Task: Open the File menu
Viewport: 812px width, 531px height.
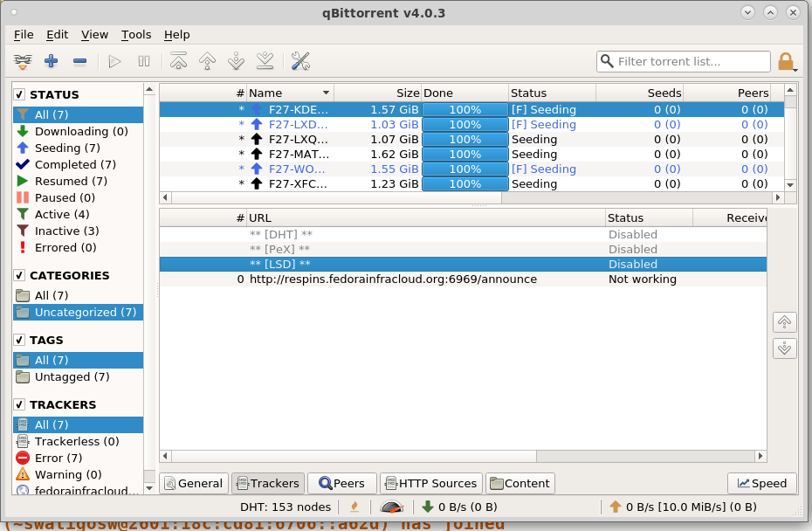Action: point(24,35)
